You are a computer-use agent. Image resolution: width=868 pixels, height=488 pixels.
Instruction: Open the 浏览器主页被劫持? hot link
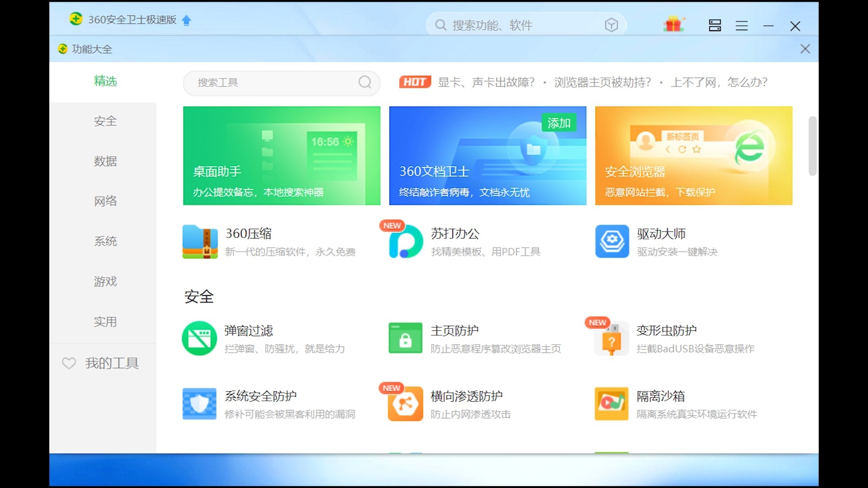[x=602, y=82]
